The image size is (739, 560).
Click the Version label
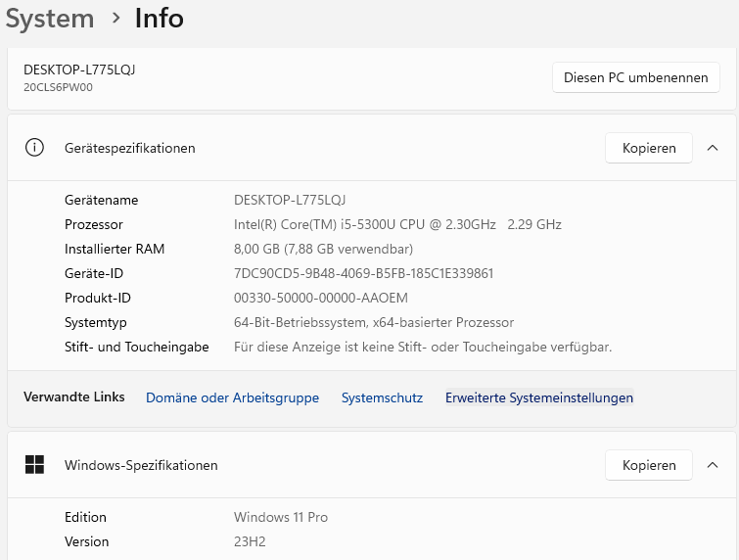click(x=87, y=541)
